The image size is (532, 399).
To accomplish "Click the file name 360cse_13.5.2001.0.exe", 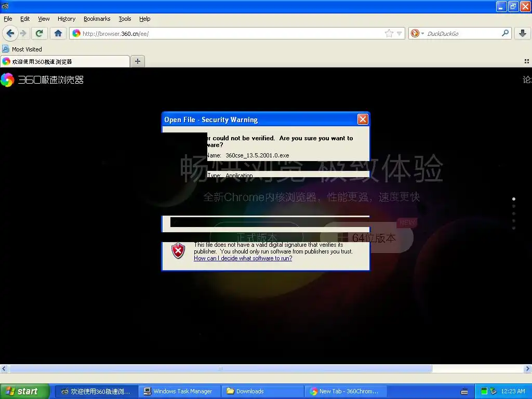I will coord(257,155).
